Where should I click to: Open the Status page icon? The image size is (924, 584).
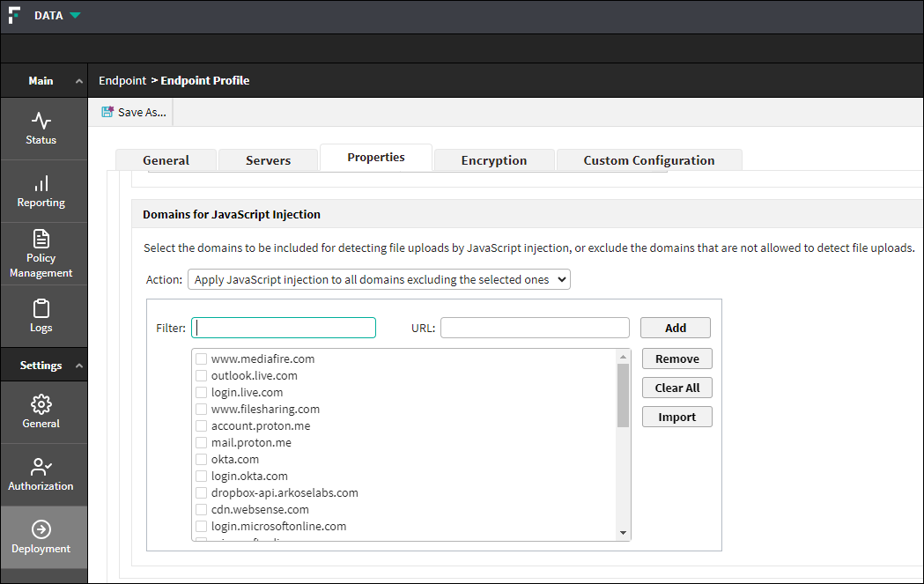point(41,121)
